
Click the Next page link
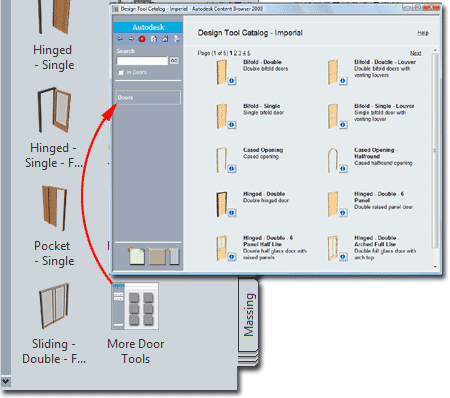pyautogui.click(x=415, y=53)
